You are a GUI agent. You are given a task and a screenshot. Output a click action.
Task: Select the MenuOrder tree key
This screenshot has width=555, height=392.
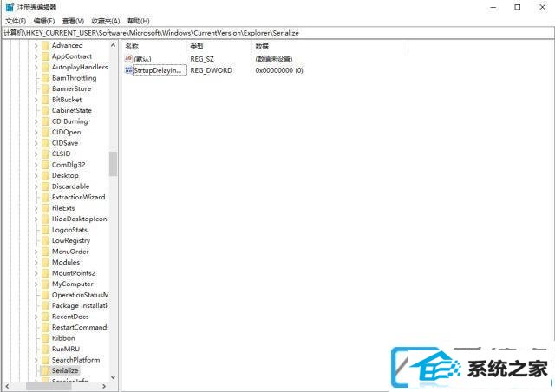point(70,252)
